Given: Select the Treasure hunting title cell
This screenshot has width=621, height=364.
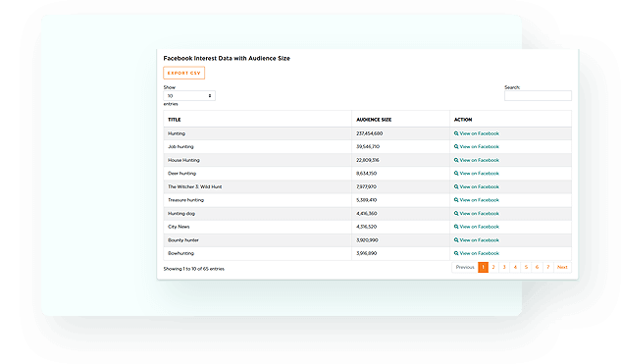Looking at the screenshot, I should pos(257,200).
